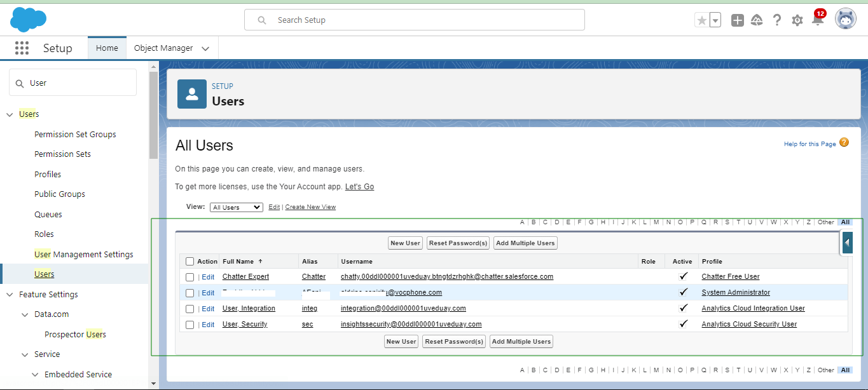Image resolution: width=868 pixels, height=390 pixels.
Task: Click the top New User button
Action: [x=405, y=243]
